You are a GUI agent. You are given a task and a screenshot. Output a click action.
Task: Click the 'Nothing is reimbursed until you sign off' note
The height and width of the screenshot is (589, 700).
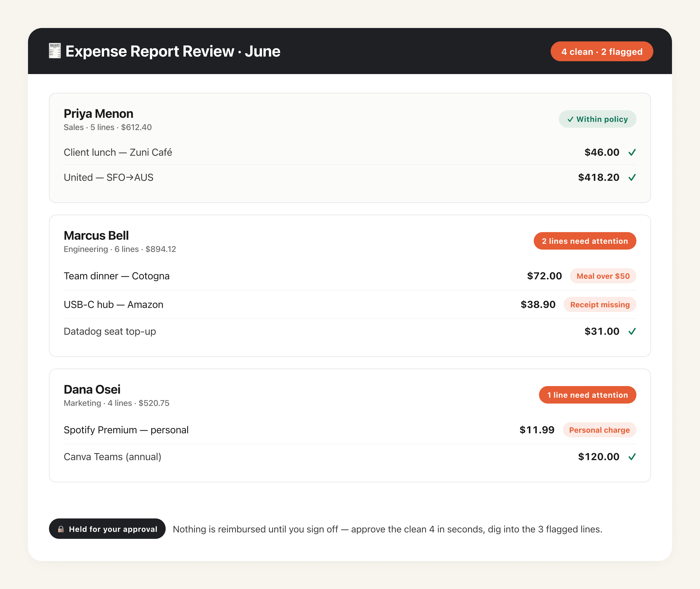[x=388, y=529]
